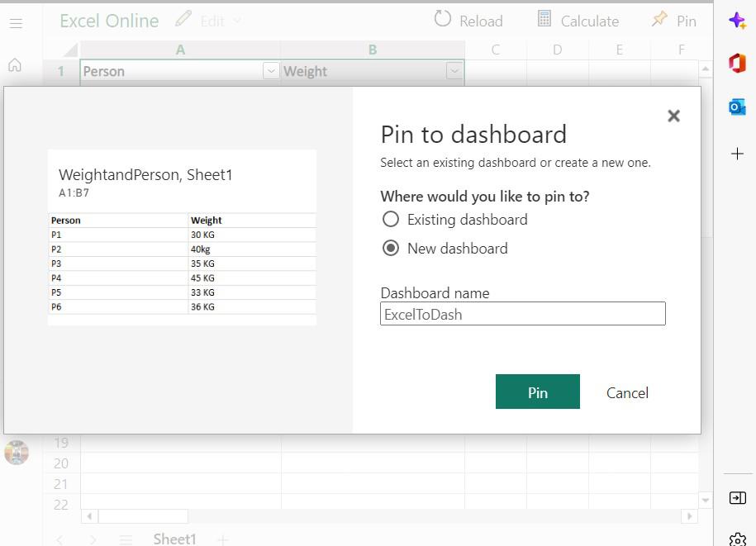This screenshot has width=756, height=546.
Task: Select column C header
Action: click(x=496, y=50)
